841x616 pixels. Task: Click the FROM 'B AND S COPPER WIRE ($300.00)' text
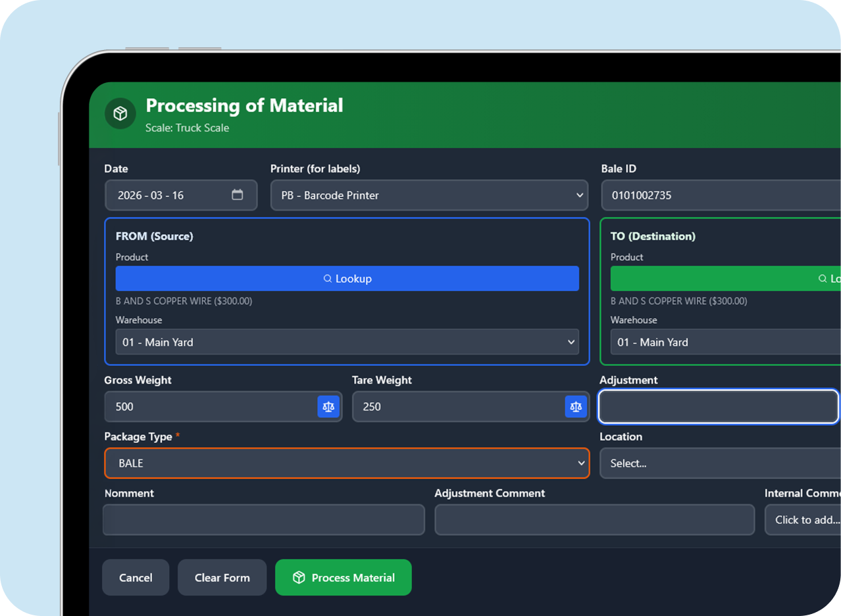point(184,301)
